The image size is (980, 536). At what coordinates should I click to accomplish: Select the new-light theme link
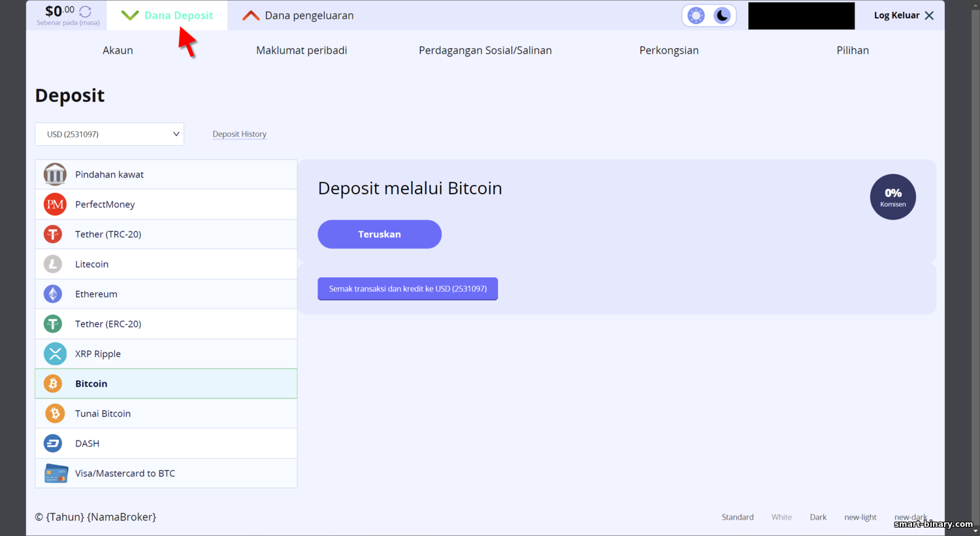click(x=860, y=517)
